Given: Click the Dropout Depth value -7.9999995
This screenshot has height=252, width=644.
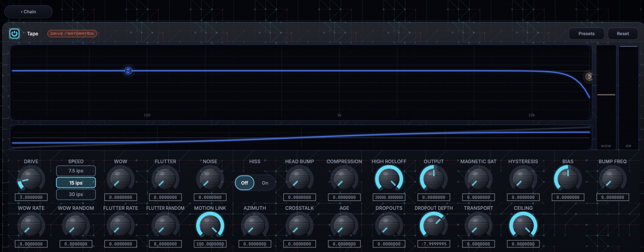Looking at the screenshot, I should [433, 244].
